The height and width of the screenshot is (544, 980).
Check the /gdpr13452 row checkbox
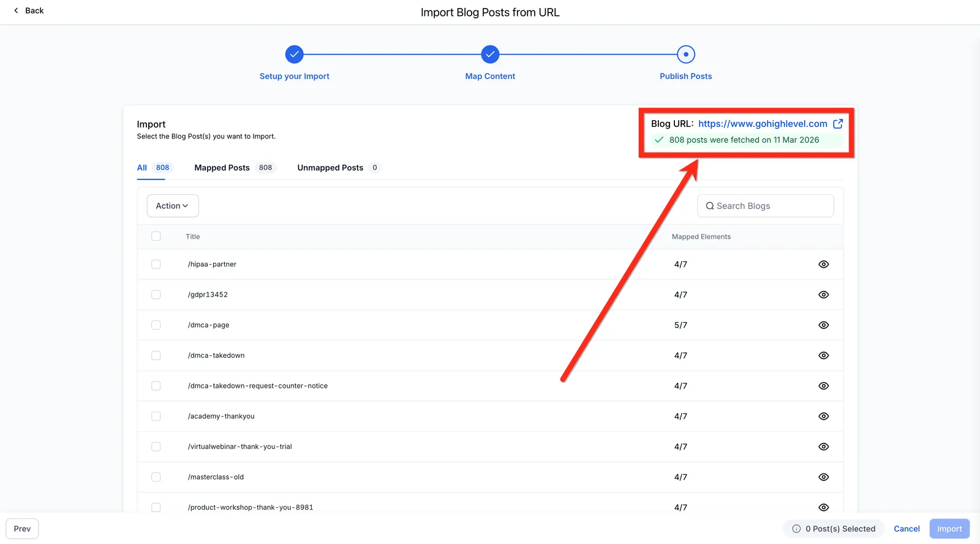tap(156, 295)
